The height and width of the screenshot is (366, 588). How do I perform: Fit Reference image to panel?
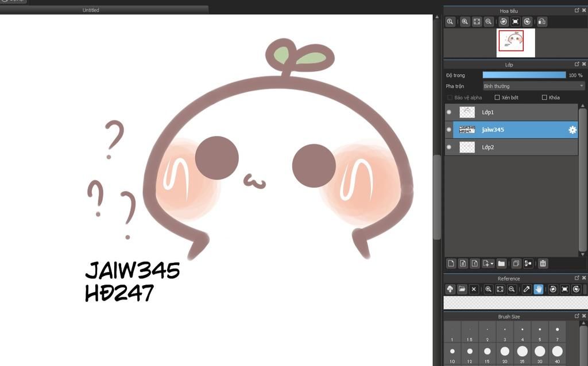(x=500, y=289)
